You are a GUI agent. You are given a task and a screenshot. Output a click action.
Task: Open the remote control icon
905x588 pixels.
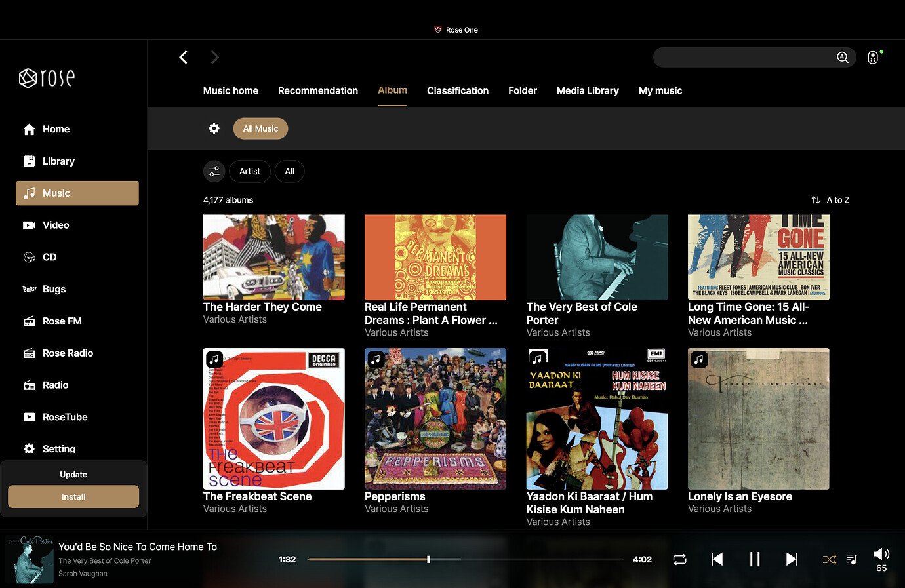click(x=873, y=58)
